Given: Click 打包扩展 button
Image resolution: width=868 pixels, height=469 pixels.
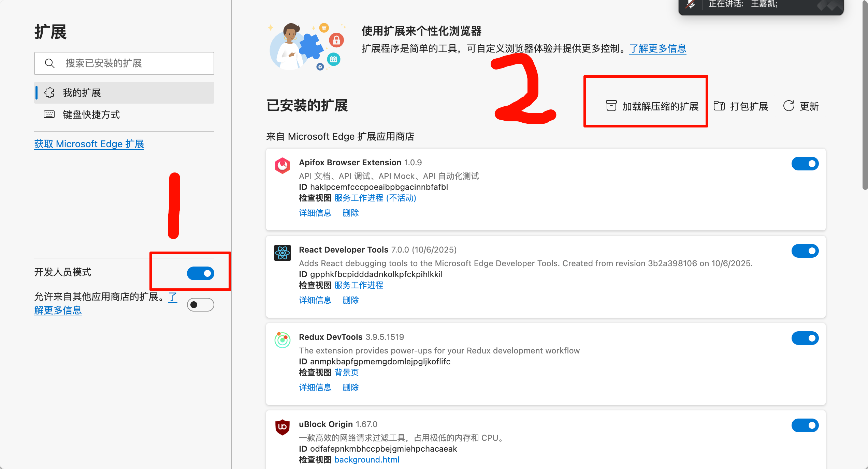Looking at the screenshot, I should 741,106.
